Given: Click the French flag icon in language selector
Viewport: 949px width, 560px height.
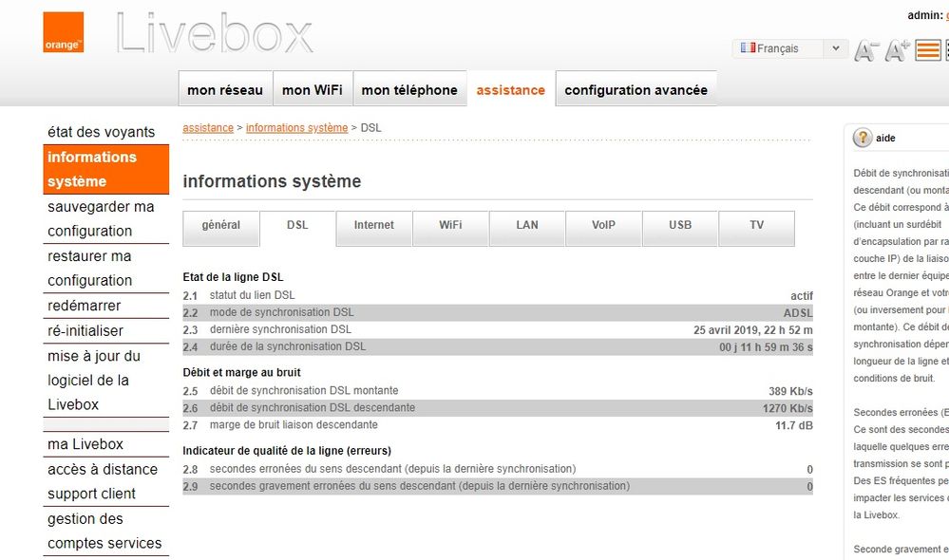Looking at the screenshot, I should click(750, 47).
